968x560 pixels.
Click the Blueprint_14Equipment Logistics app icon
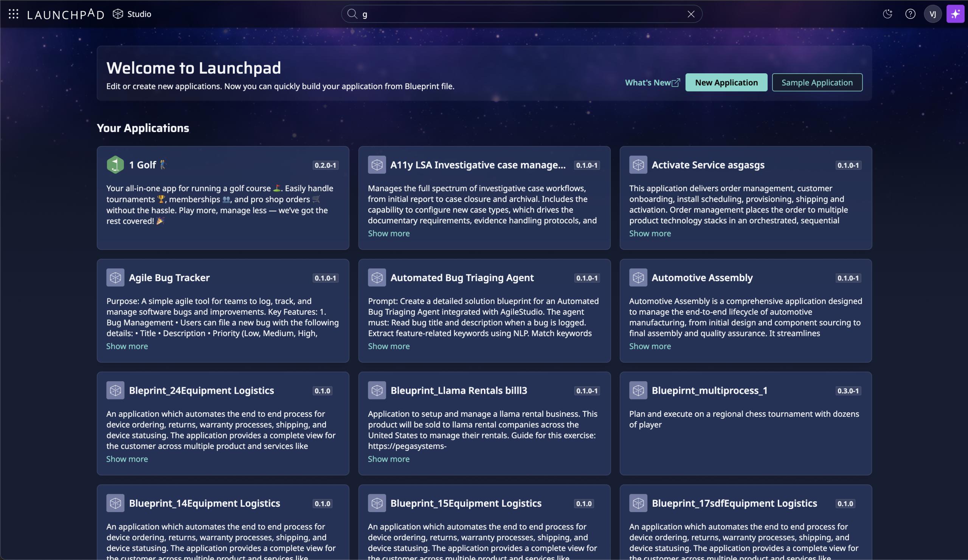point(116,503)
